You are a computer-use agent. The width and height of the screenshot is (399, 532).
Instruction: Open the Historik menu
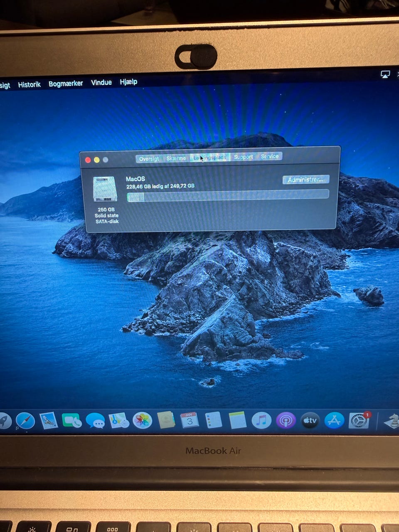pyautogui.click(x=29, y=84)
